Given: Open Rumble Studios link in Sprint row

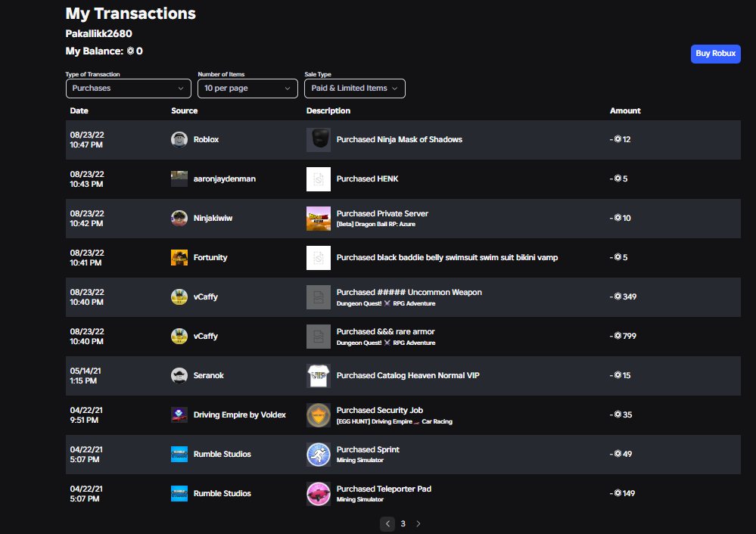Looking at the screenshot, I should pos(222,454).
